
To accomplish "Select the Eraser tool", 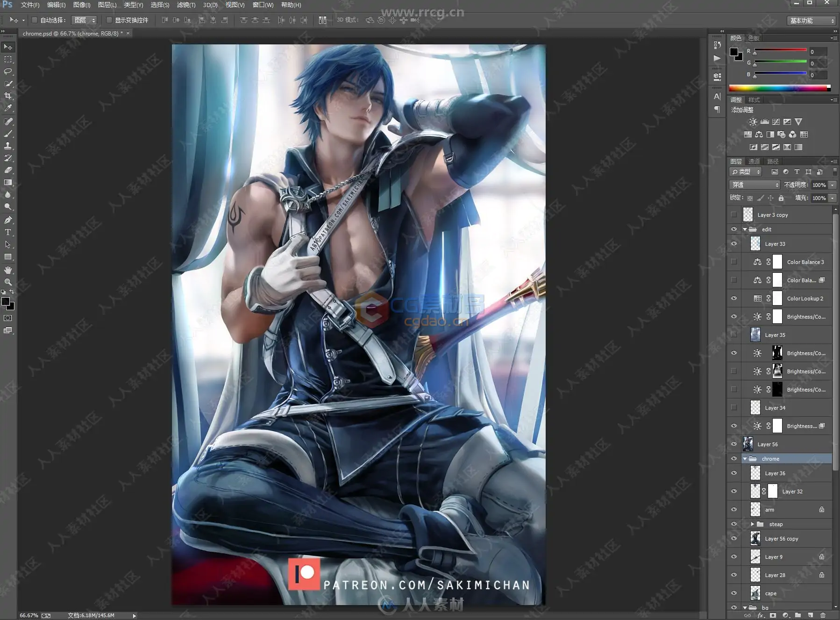I will [x=8, y=170].
